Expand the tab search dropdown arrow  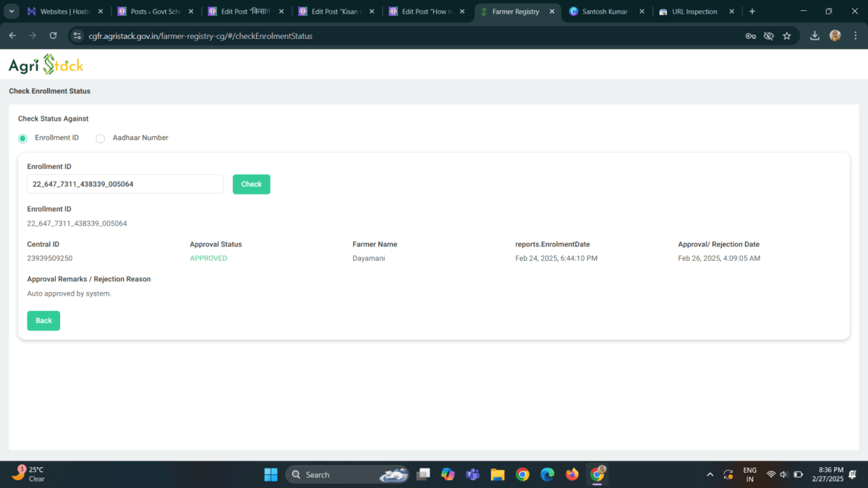click(x=11, y=12)
